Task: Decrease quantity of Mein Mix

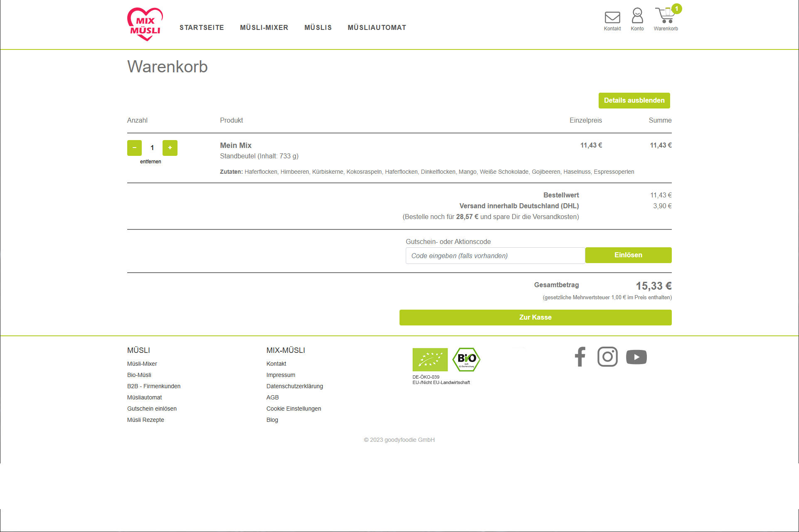Action: click(134, 148)
